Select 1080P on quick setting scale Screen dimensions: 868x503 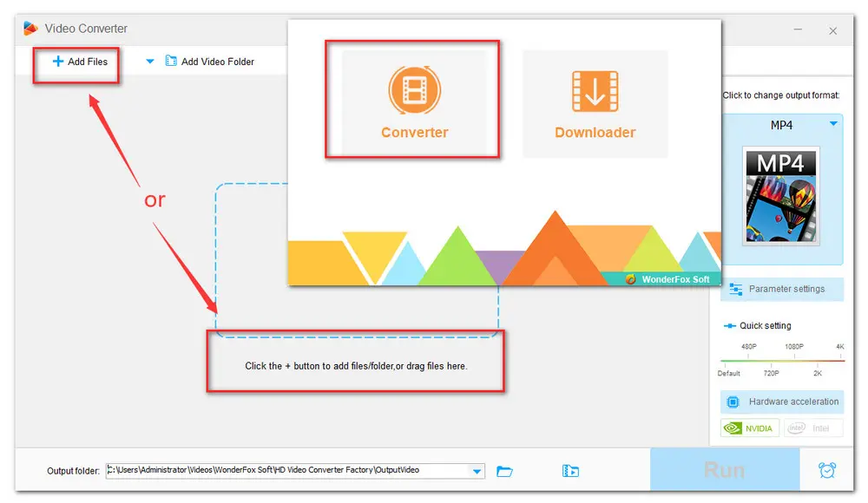point(794,346)
